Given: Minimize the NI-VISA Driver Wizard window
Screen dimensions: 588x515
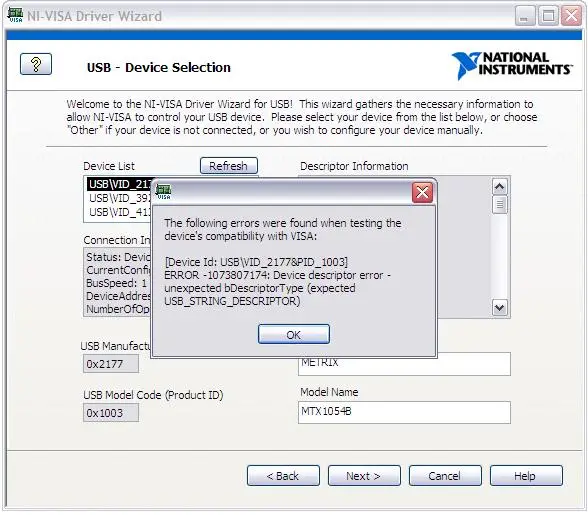Looking at the screenshot, I should click(524, 16).
